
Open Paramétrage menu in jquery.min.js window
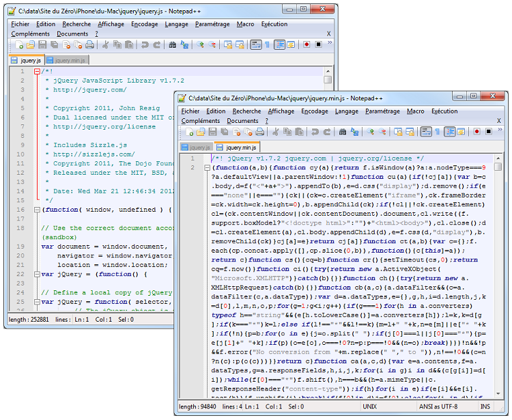point(383,111)
